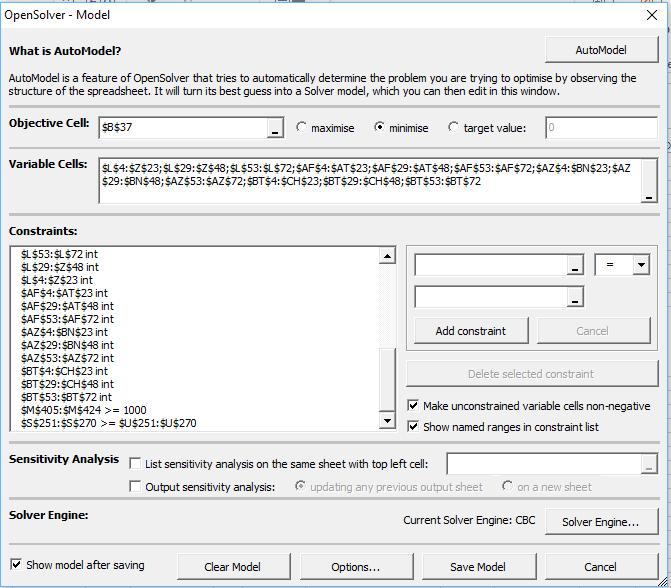The width and height of the screenshot is (671, 588).
Task: Click inside the Variable Cells text box
Action: [370, 181]
